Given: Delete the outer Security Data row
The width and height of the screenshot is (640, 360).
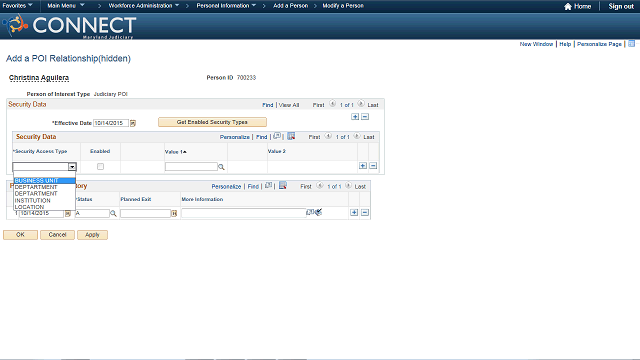Looking at the screenshot, I should [x=365, y=117].
